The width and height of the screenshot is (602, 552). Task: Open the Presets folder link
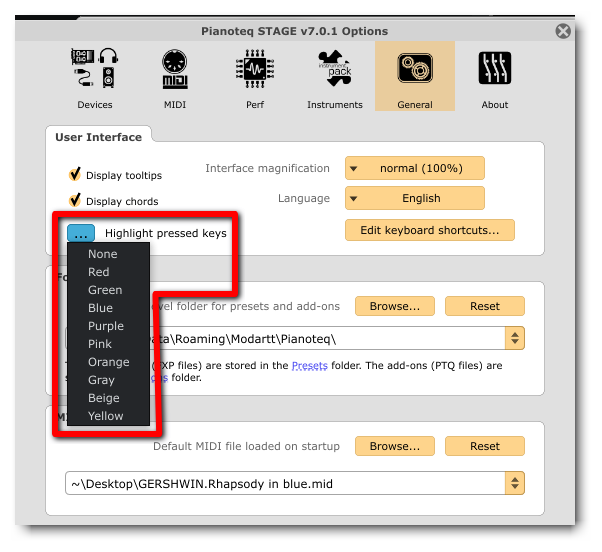point(309,365)
